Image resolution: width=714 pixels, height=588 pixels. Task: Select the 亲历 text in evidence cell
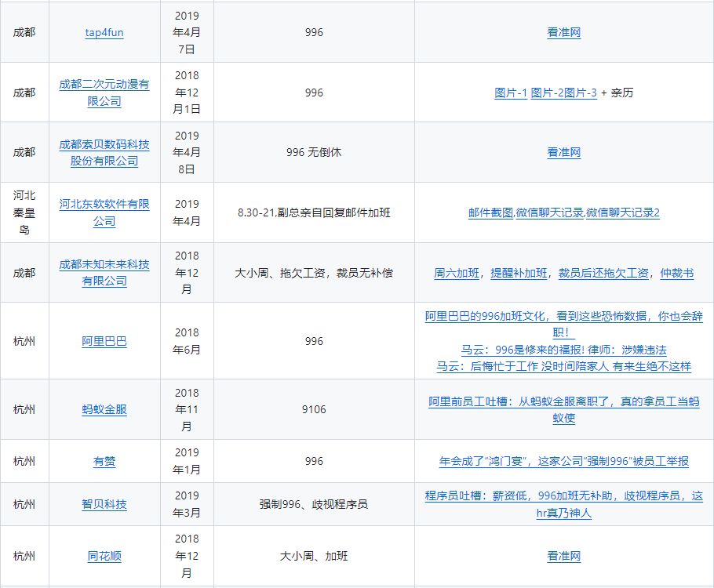622,93
